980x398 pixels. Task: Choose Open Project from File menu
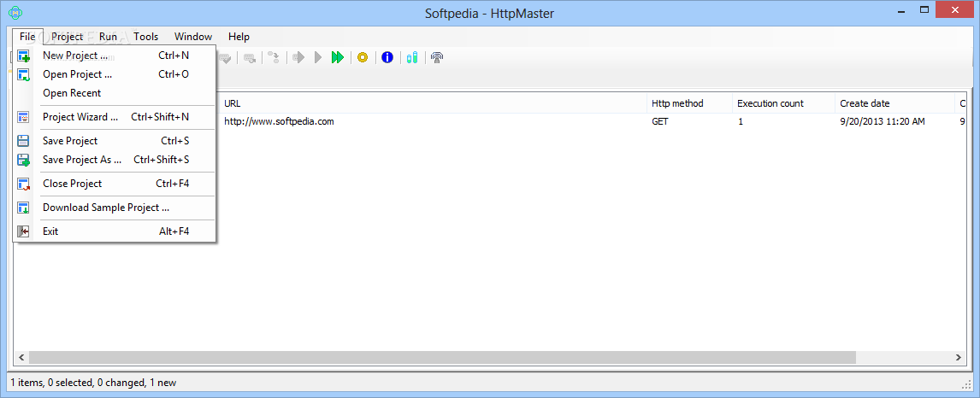coord(115,74)
